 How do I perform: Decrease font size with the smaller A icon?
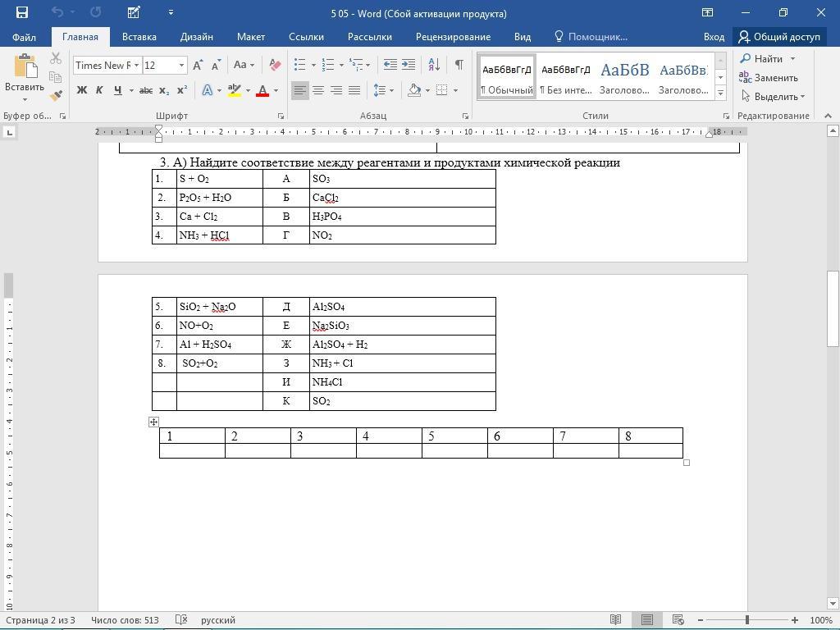pos(216,66)
